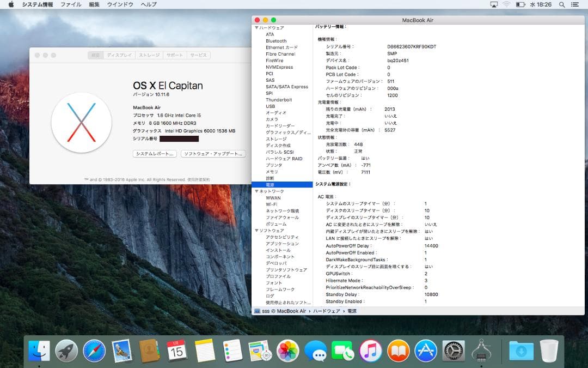Click serial number D86623607KRF90KDT value
588x368 pixels.
point(412,47)
